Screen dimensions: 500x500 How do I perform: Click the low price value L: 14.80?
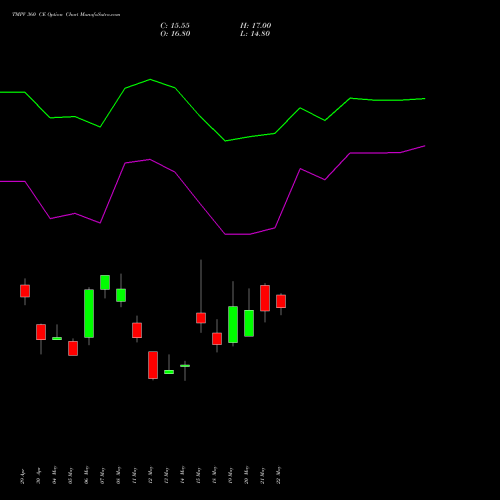pos(255,34)
